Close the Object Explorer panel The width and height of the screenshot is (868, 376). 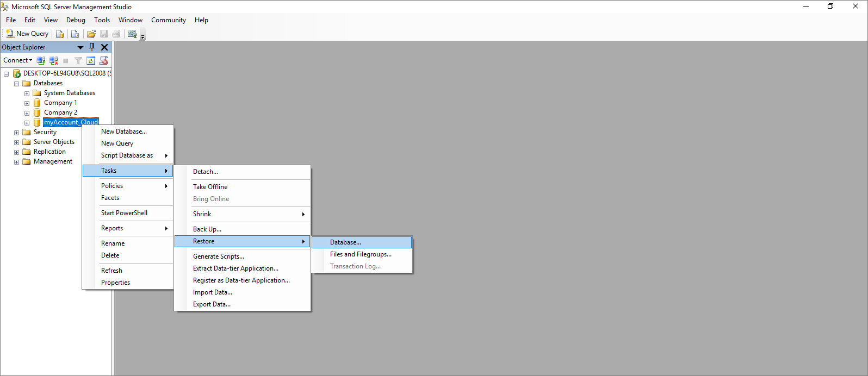click(104, 47)
